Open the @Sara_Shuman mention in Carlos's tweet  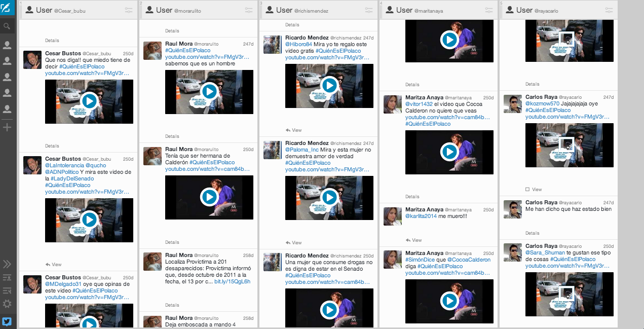pos(545,253)
